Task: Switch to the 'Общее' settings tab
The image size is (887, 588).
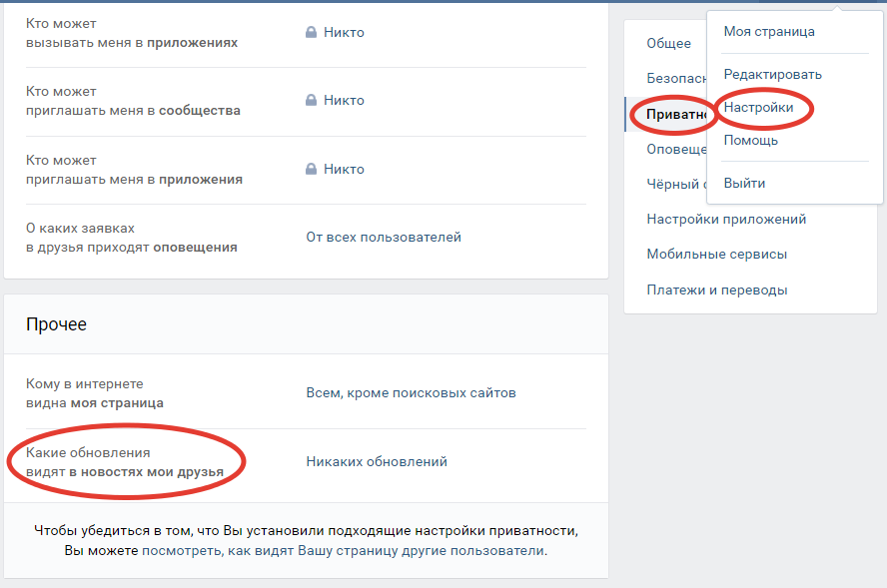Action: 668,43
